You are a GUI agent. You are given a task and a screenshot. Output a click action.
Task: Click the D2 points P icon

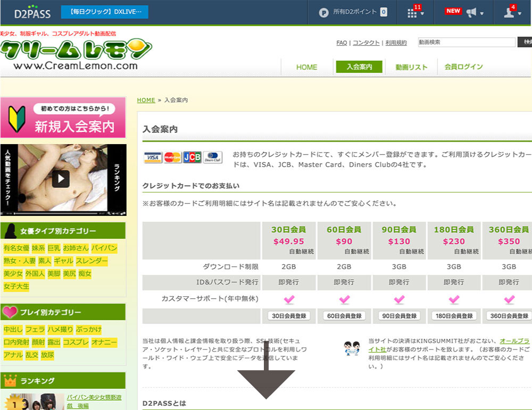[323, 12]
